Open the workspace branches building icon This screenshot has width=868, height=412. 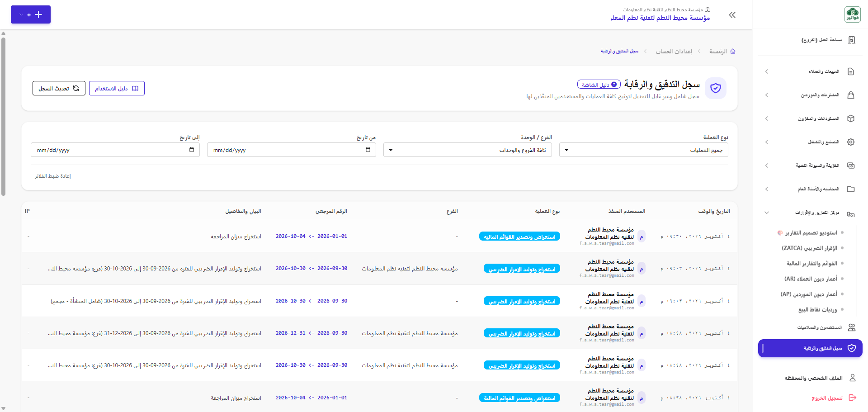(852, 40)
